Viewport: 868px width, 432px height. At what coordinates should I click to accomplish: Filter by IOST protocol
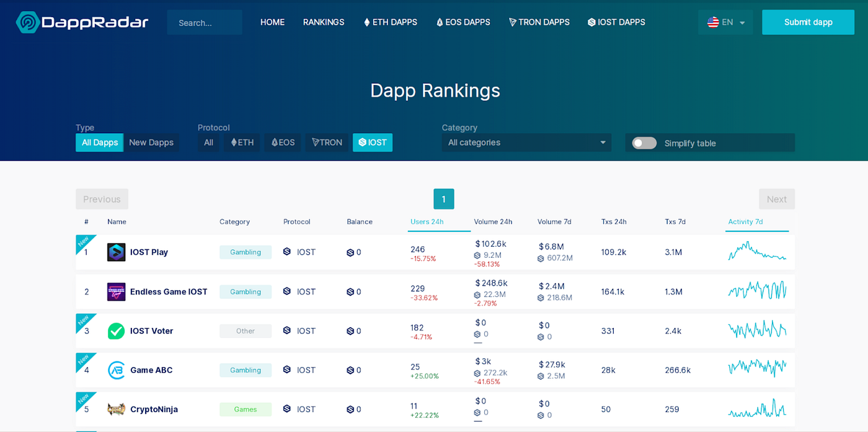(x=373, y=143)
